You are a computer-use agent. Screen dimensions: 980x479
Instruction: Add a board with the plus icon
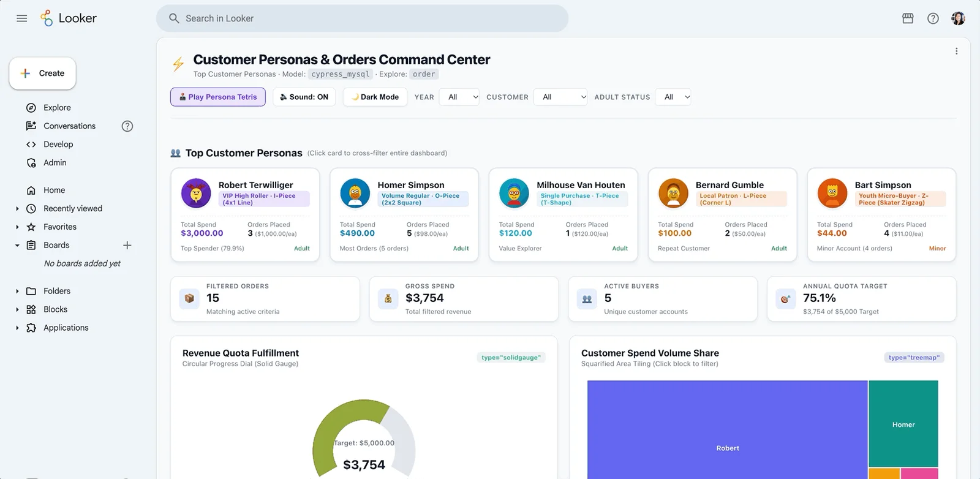pyautogui.click(x=127, y=245)
